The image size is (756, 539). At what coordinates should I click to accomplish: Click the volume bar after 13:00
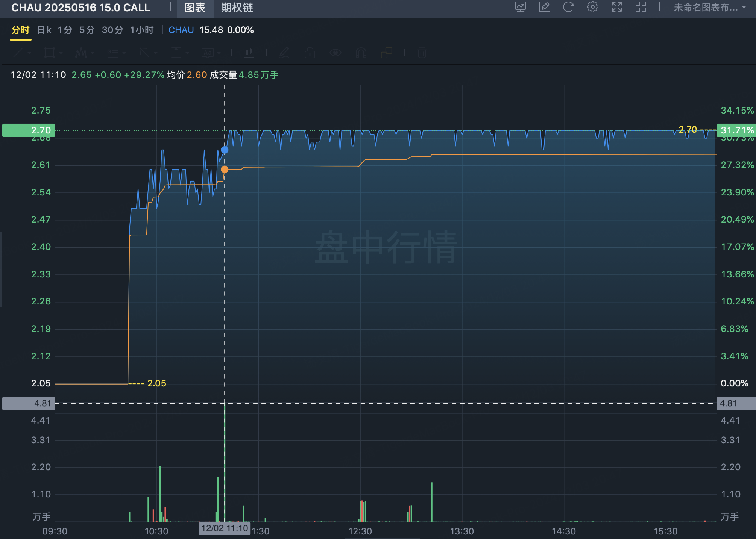click(432, 502)
